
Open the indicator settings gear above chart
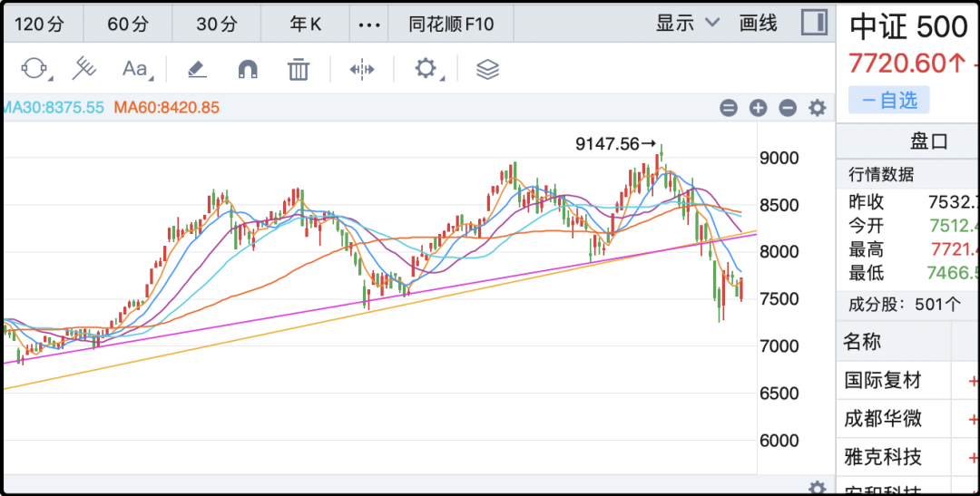tap(817, 108)
